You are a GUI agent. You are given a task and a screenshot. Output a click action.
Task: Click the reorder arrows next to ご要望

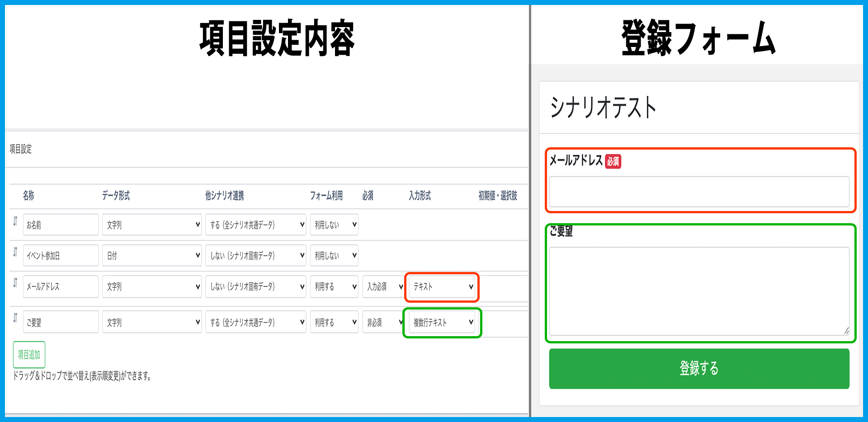[15, 318]
